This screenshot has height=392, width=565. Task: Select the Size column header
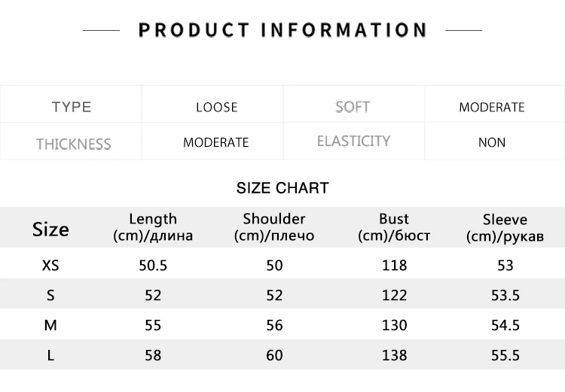(x=50, y=229)
